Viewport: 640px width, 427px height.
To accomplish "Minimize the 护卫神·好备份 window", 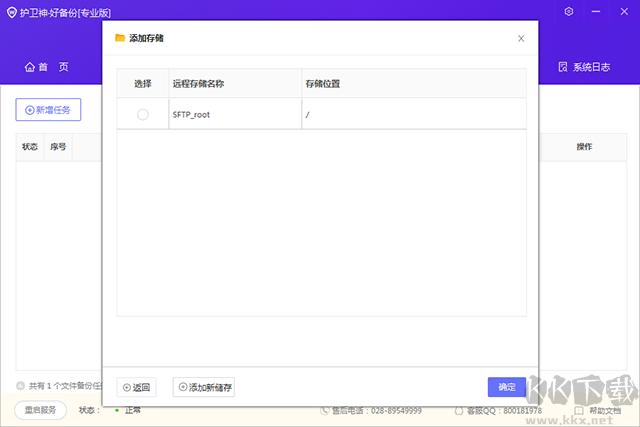I will click(596, 11).
